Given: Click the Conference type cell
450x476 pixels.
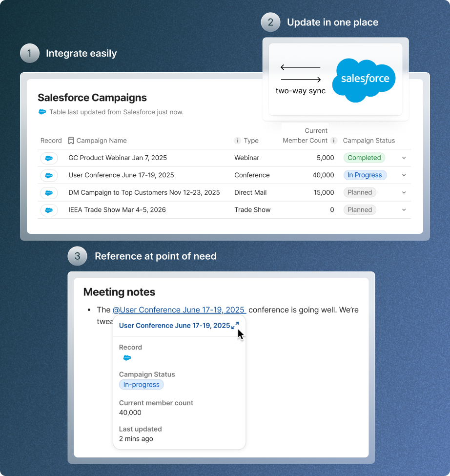Looking at the screenshot, I should point(252,175).
